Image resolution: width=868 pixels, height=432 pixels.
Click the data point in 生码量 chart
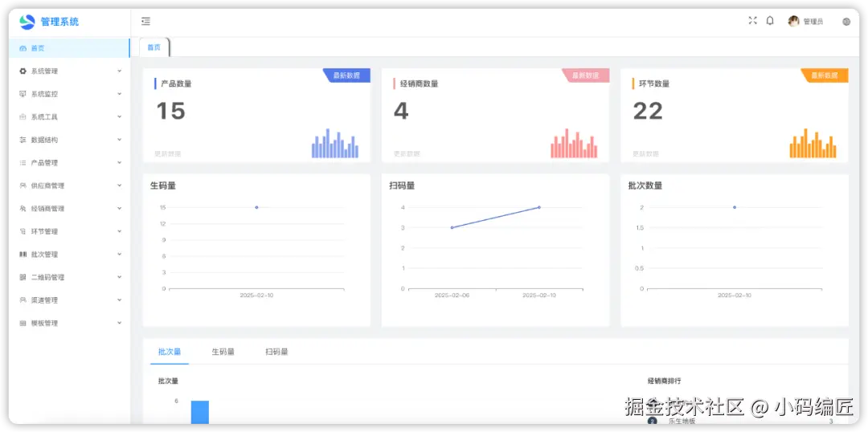coord(256,207)
